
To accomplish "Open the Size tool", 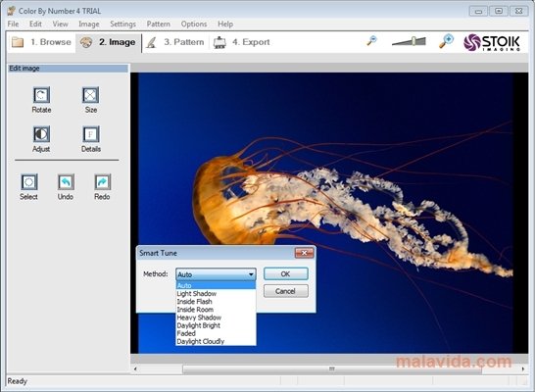I will [x=91, y=95].
